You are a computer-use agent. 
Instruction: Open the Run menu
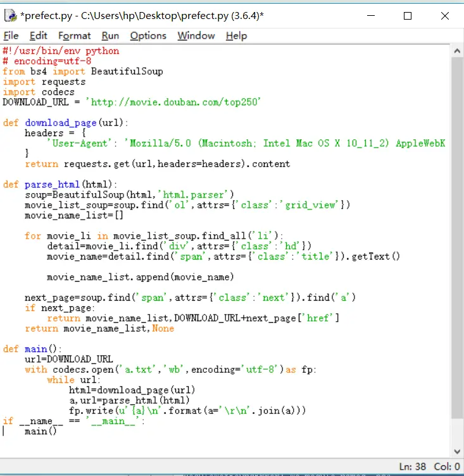pos(110,36)
